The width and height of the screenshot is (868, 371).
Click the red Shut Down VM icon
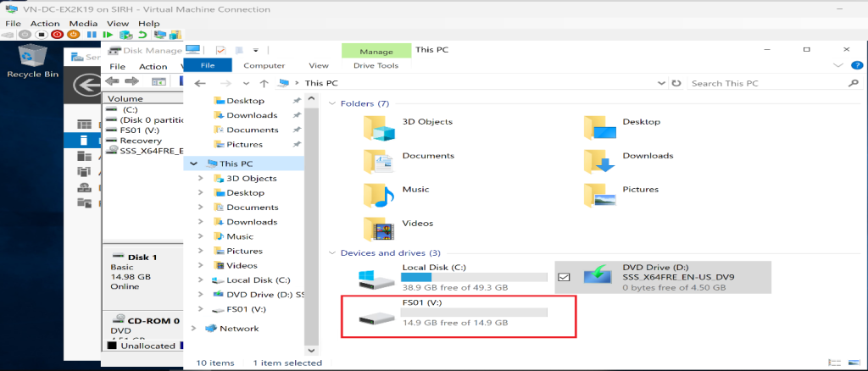(x=57, y=35)
